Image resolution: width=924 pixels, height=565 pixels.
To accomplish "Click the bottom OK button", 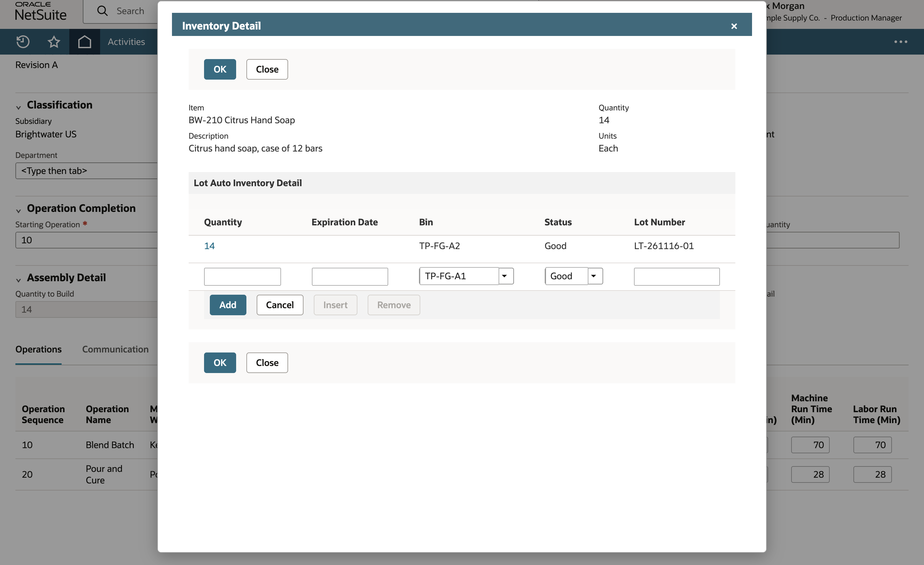I will 220,362.
